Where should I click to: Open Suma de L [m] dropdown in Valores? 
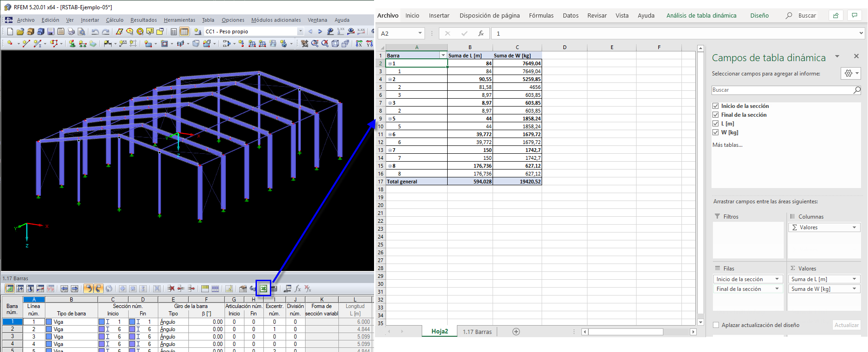tap(855, 279)
